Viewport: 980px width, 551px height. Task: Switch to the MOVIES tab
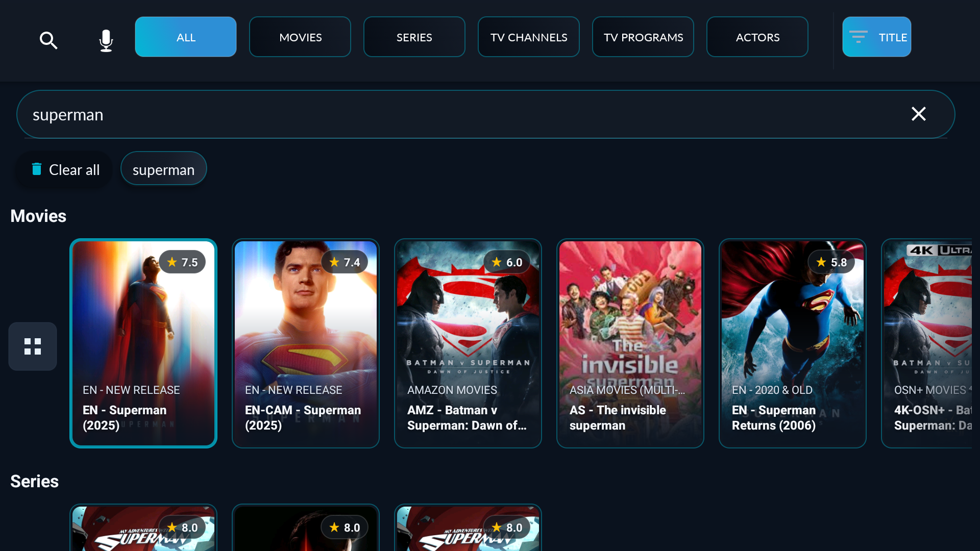300,37
